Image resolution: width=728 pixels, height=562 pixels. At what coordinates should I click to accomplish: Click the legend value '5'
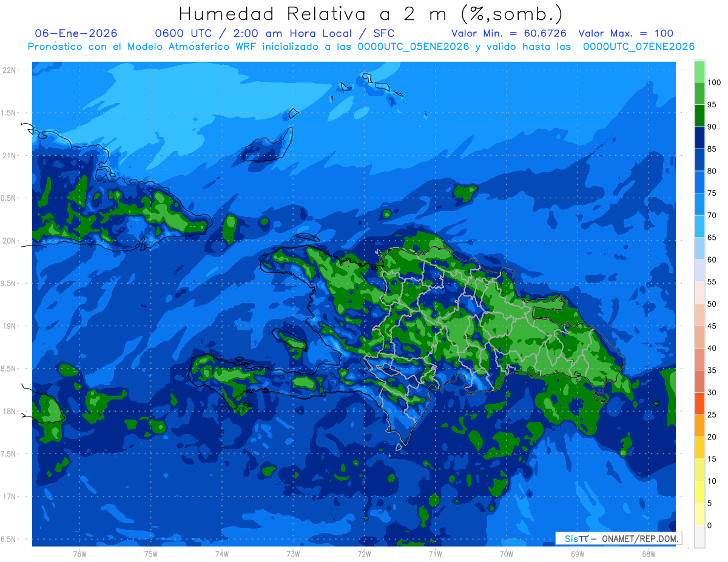pyautogui.click(x=710, y=503)
